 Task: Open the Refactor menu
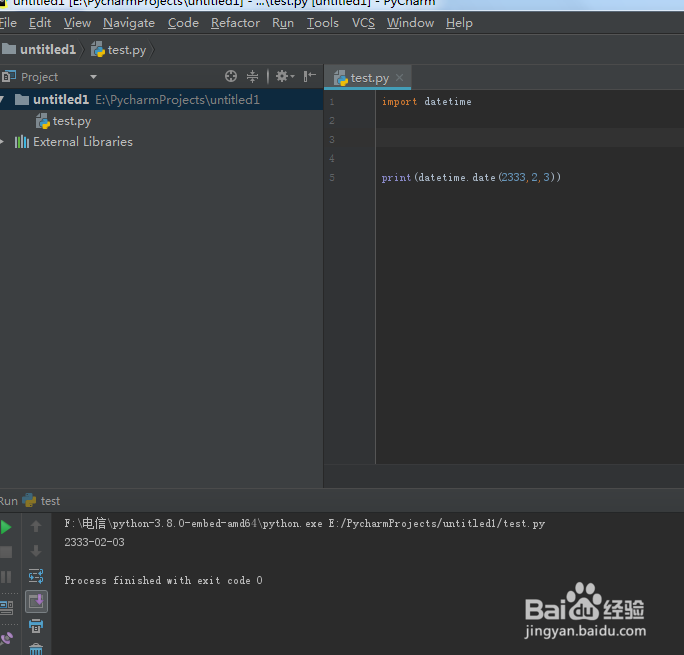click(235, 23)
